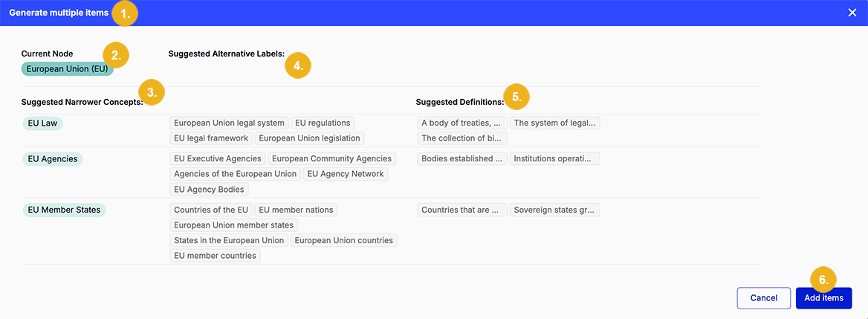This screenshot has height=319, width=868.
Task: Select the 'European Community Agencies' label chip
Action: pyautogui.click(x=332, y=158)
